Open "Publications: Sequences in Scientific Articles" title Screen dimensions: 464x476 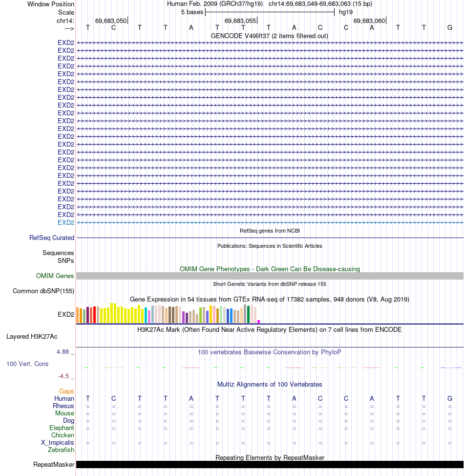point(270,246)
